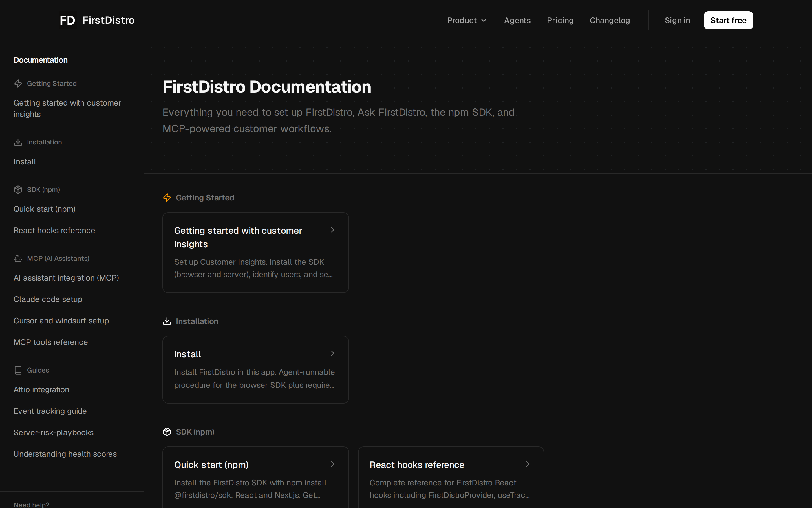Open Server-risk-playbooks guide

tap(53, 433)
